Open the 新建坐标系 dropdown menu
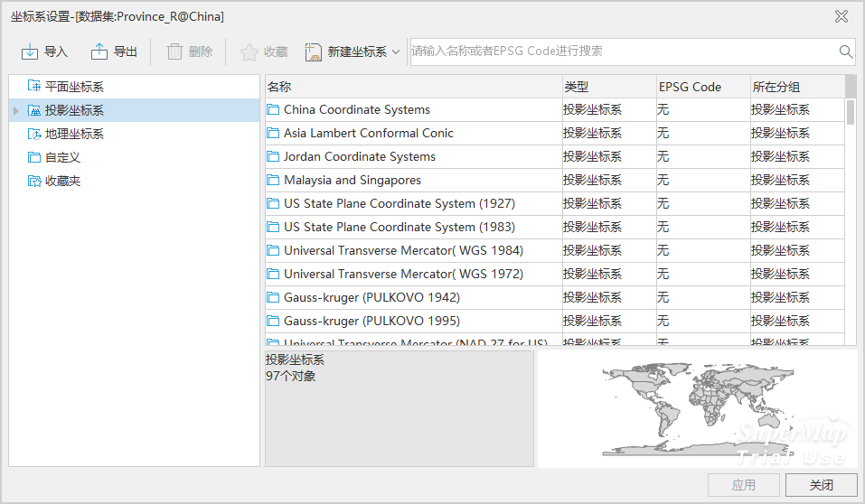The image size is (865, 504). [x=395, y=52]
